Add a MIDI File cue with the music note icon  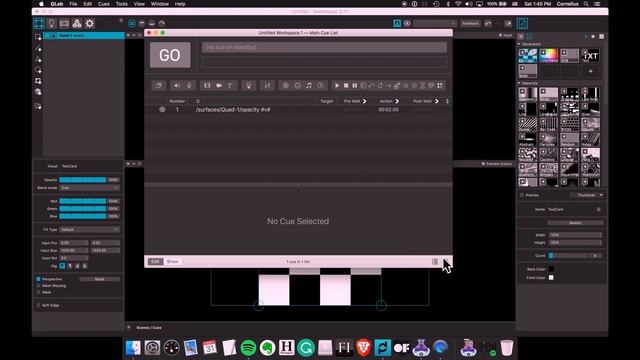coord(309,85)
